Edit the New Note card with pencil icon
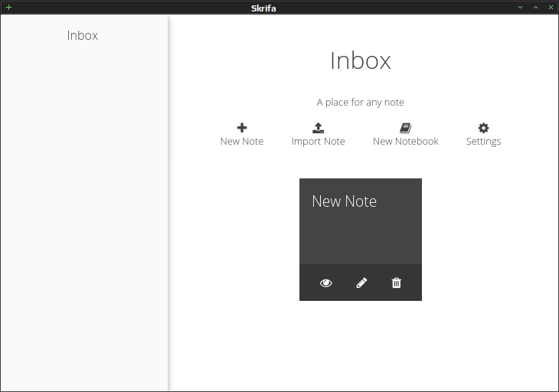559x392 pixels. [361, 283]
